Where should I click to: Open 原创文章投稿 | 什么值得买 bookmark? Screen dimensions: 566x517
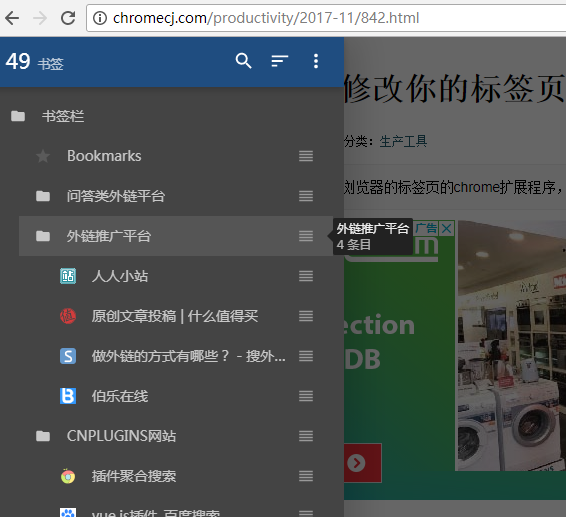(x=175, y=316)
